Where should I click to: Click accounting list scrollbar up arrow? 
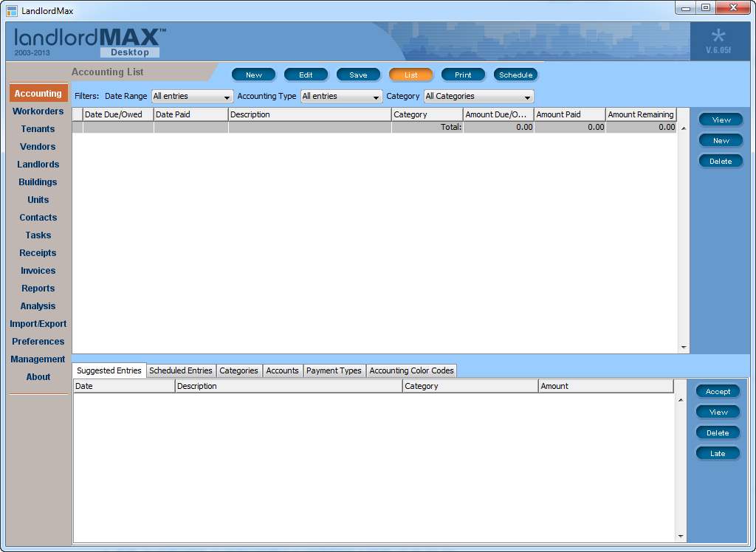684,128
